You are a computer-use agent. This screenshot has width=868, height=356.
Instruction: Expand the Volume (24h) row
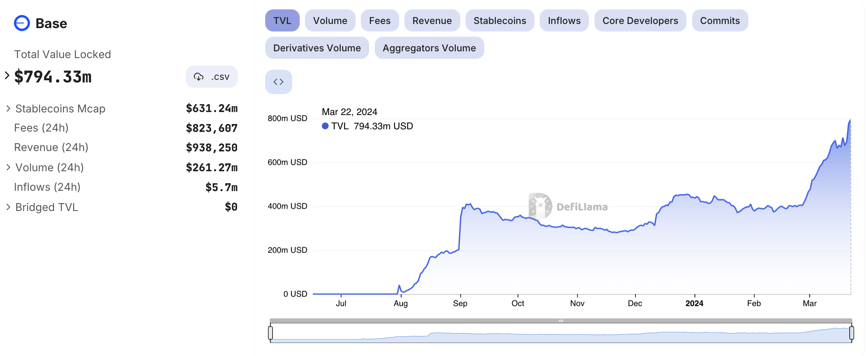[8, 168]
